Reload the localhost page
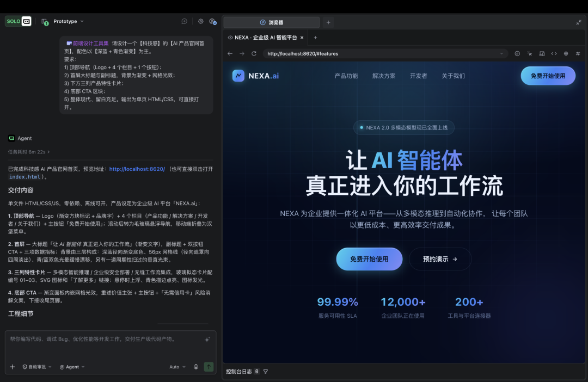 (x=254, y=54)
